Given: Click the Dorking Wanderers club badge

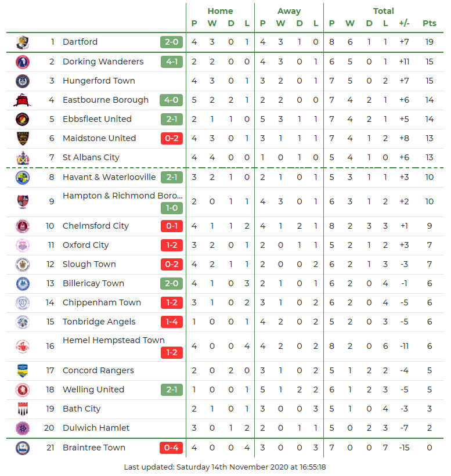Looking at the screenshot, I should tap(23, 62).
